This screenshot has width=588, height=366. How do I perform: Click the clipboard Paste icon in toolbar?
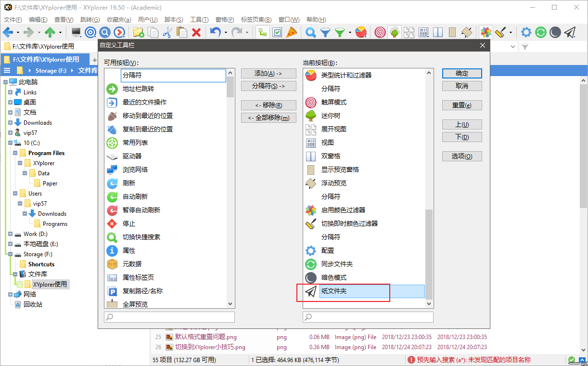[x=182, y=32]
